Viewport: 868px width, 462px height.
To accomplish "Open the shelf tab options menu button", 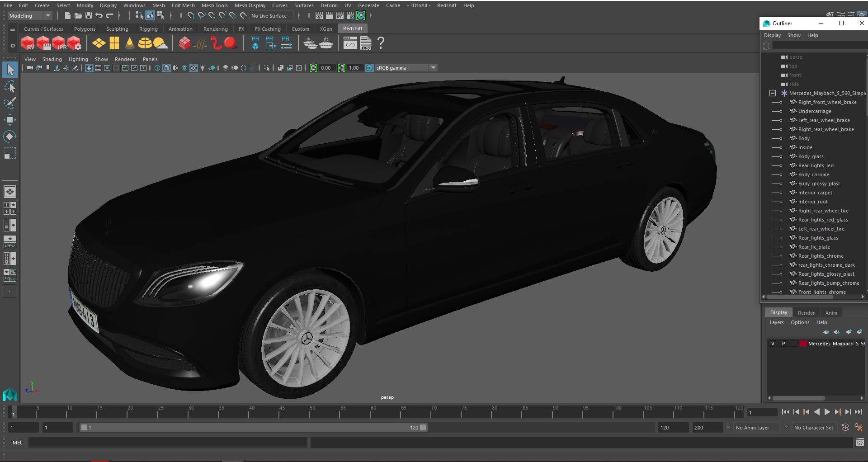I will tap(13, 29).
